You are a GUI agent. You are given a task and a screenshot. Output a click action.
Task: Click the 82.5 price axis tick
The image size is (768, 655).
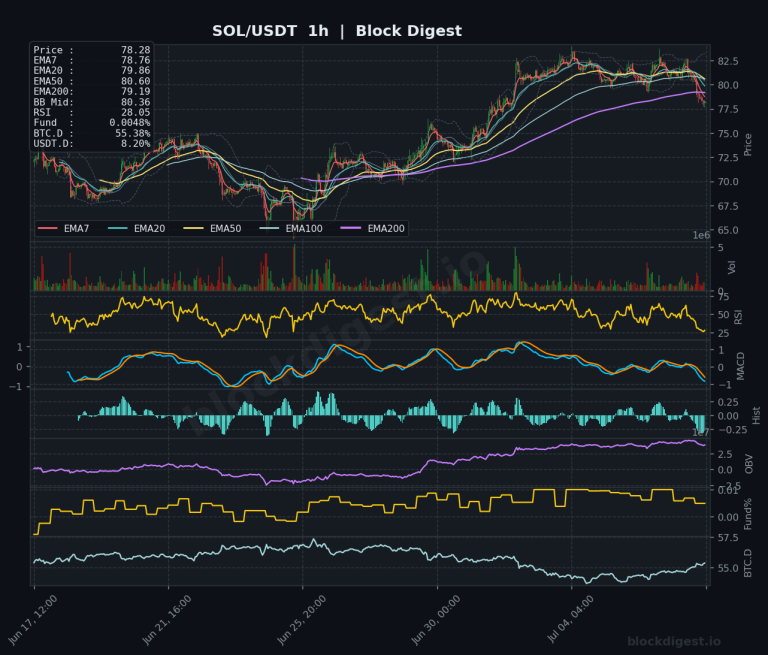[728, 61]
